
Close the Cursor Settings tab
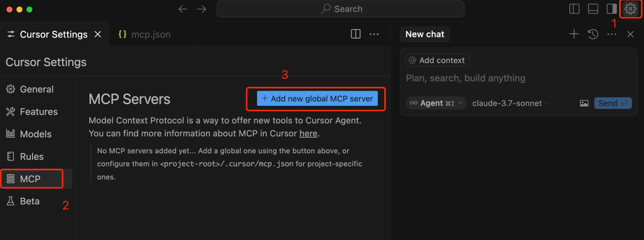(x=98, y=34)
